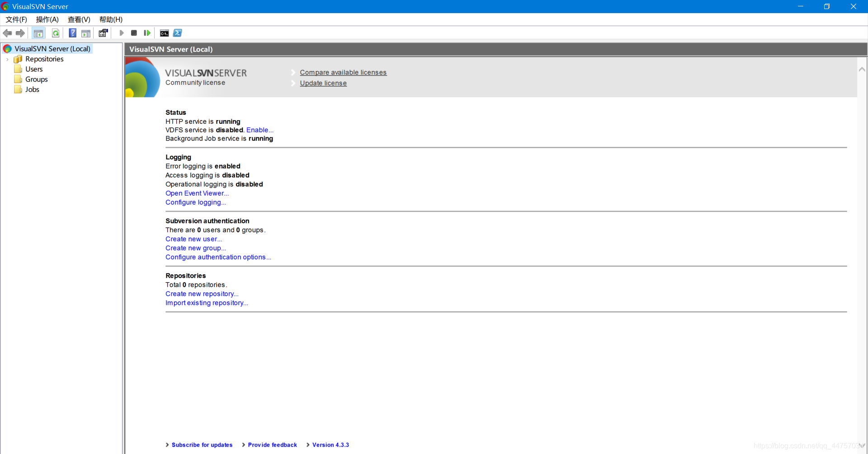Image resolution: width=868 pixels, height=454 pixels.
Task: Expand the Repositories tree node arrow
Action: 7,59
